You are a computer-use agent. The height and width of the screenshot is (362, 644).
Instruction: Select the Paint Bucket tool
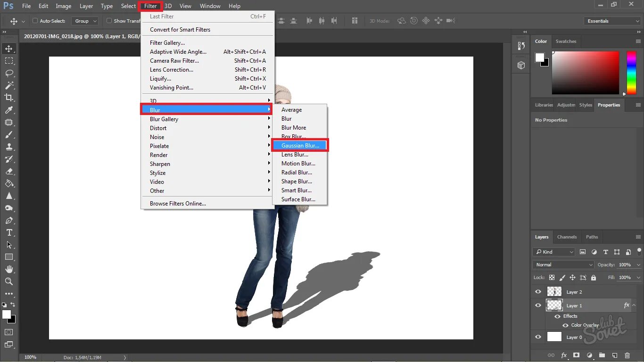pos(9,183)
